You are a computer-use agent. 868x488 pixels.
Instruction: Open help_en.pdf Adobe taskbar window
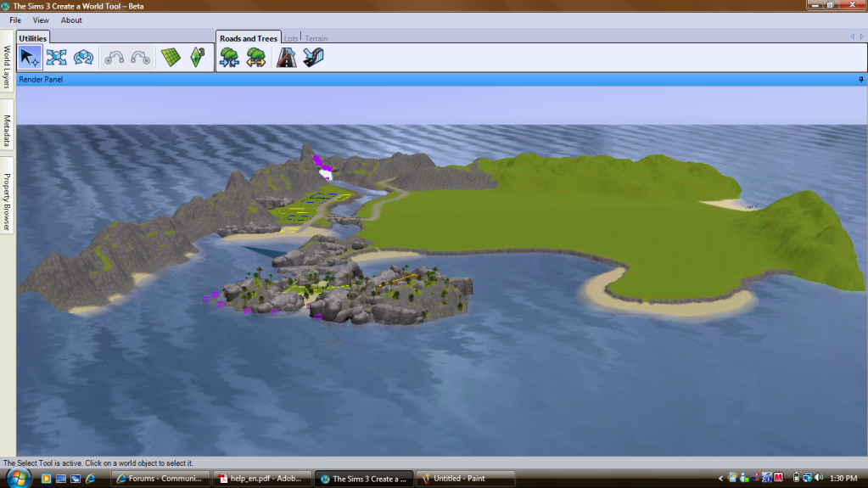262,479
